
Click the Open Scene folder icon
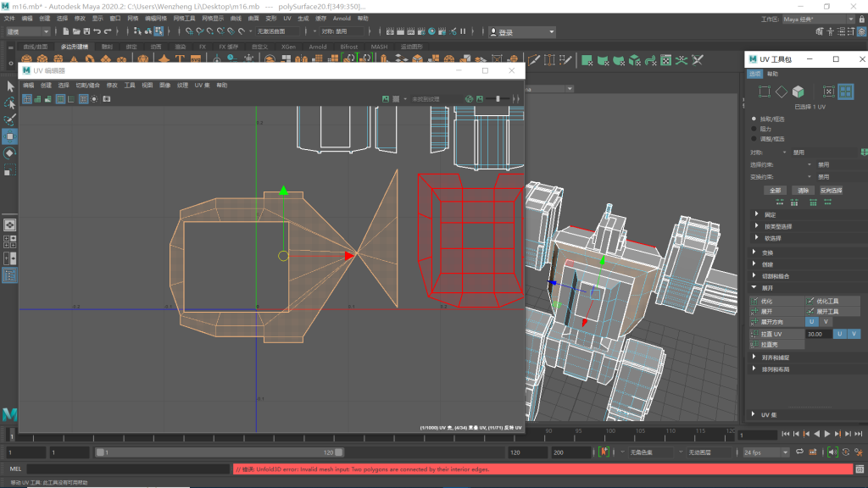76,31
